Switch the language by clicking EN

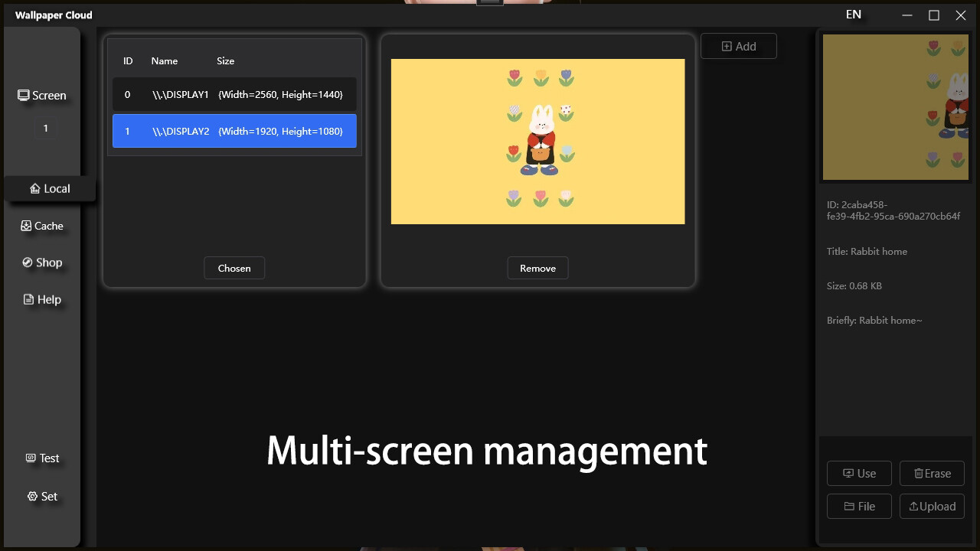pos(853,14)
